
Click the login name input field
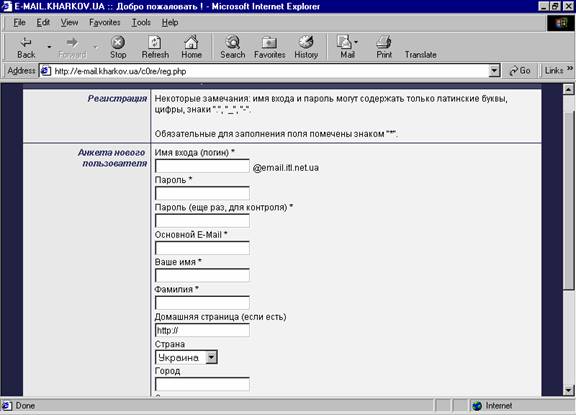pos(202,166)
